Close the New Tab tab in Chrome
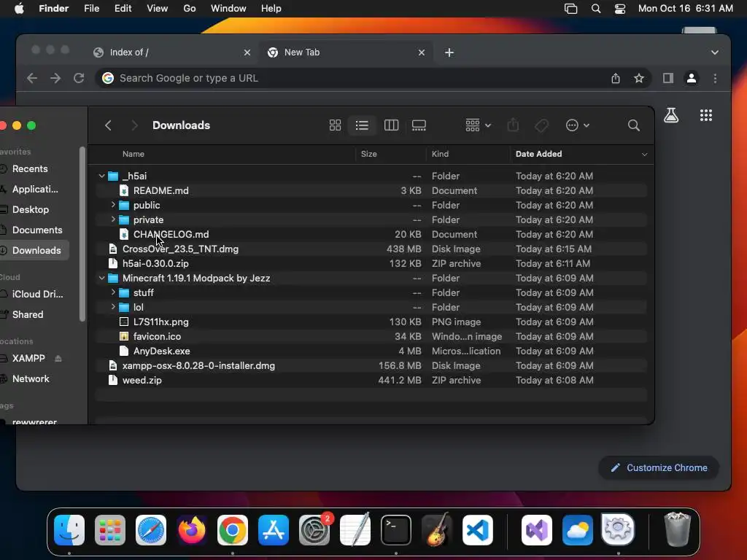The height and width of the screenshot is (560, 747). pyautogui.click(x=421, y=52)
